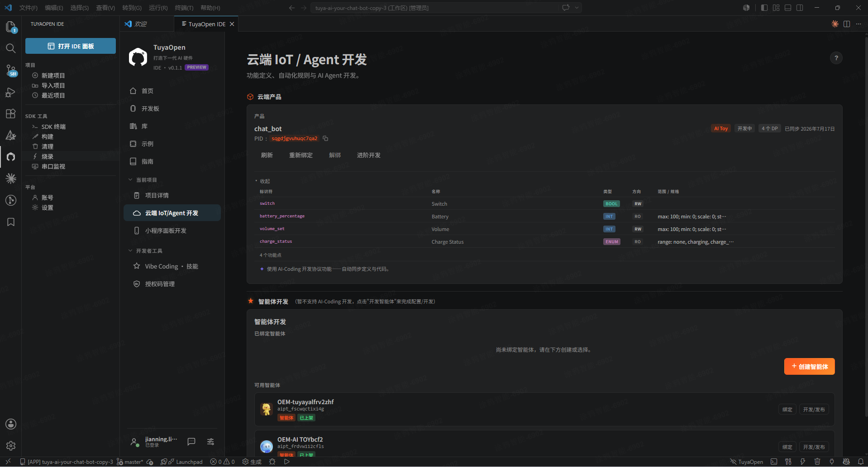868x467 pixels.
Task: Click the 创建智能体 button
Action: coord(809,367)
